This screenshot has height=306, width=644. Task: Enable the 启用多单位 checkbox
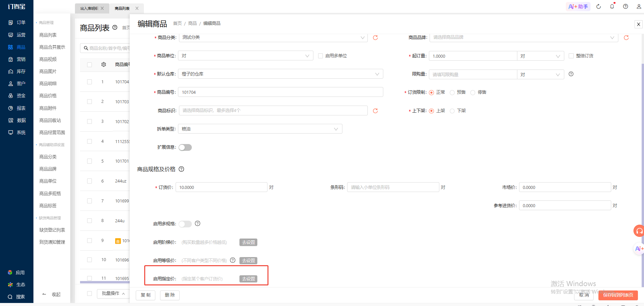(320, 56)
